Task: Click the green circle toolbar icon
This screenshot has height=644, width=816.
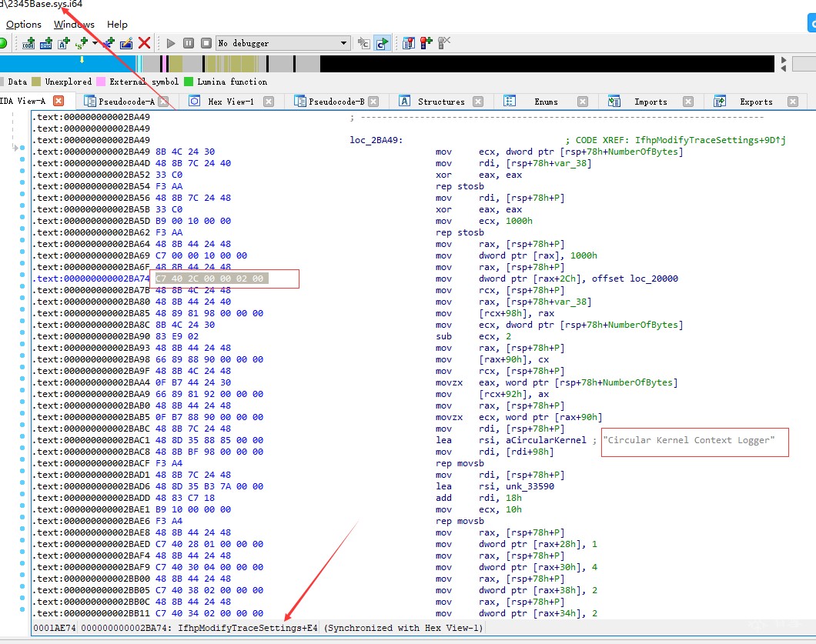Action: pyautogui.click(x=2, y=43)
